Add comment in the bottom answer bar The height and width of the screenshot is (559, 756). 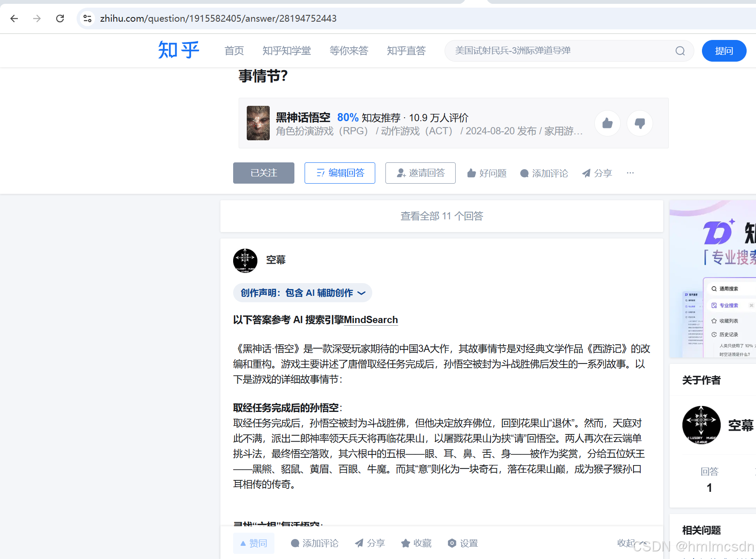(x=314, y=543)
